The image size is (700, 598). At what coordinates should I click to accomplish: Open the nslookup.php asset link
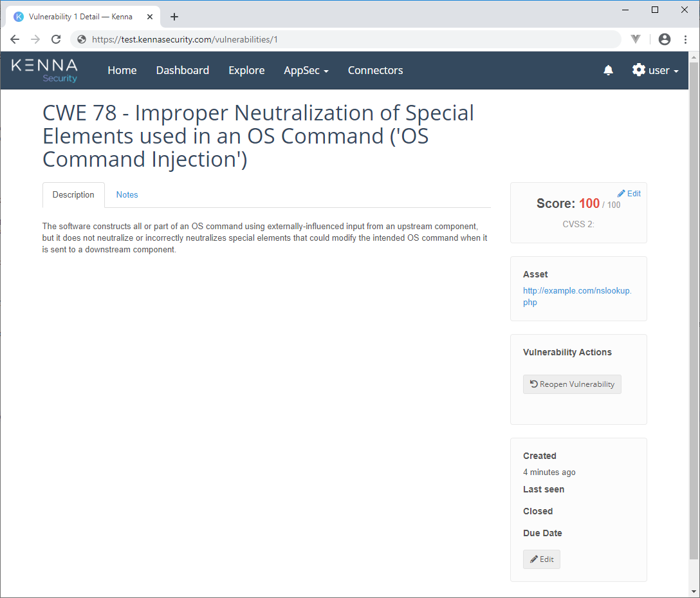[577, 296]
